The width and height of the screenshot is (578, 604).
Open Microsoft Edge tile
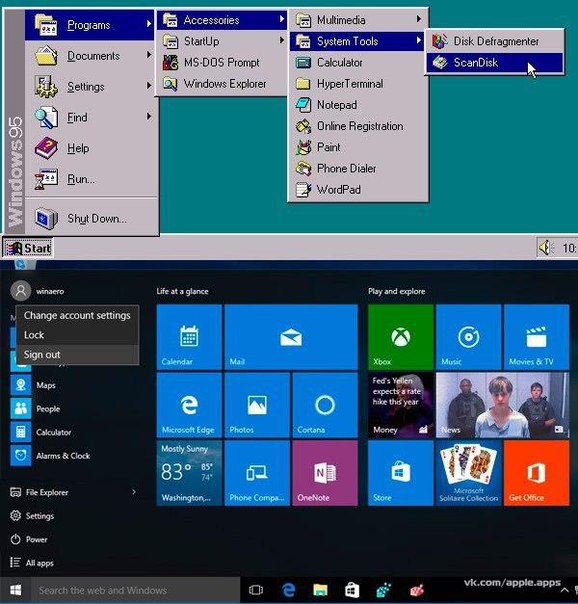click(189, 405)
